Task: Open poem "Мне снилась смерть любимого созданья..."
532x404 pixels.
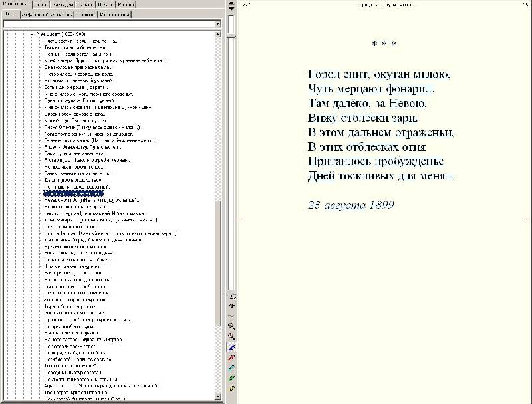Action: pyautogui.click(x=88, y=94)
